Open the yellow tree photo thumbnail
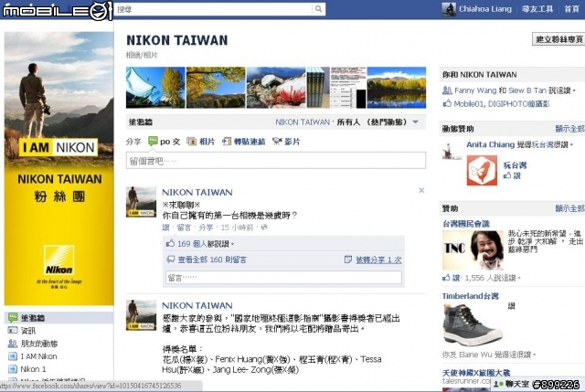 tap(216, 88)
